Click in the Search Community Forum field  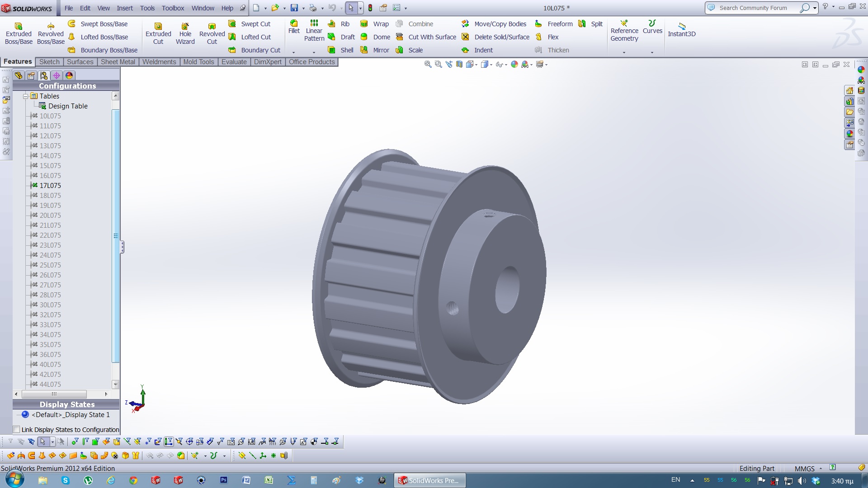coord(753,8)
